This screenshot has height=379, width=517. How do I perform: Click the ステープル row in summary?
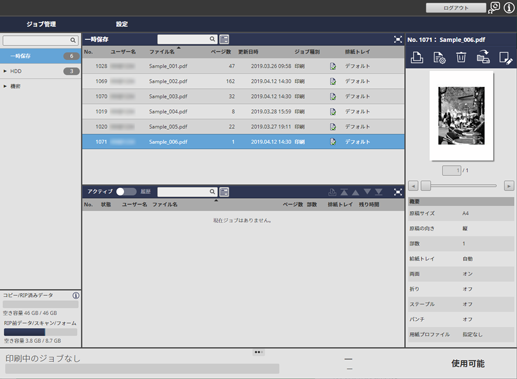click(461, 304)
